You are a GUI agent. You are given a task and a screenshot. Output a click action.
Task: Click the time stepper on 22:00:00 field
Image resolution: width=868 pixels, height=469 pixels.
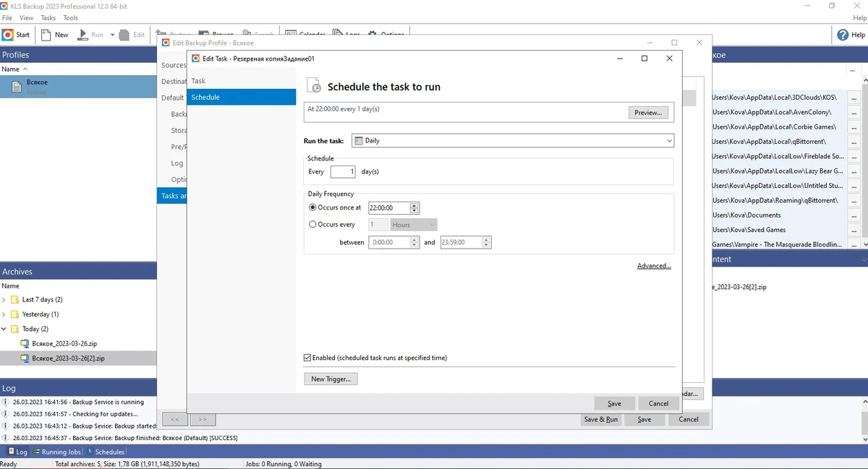[414, 207]
